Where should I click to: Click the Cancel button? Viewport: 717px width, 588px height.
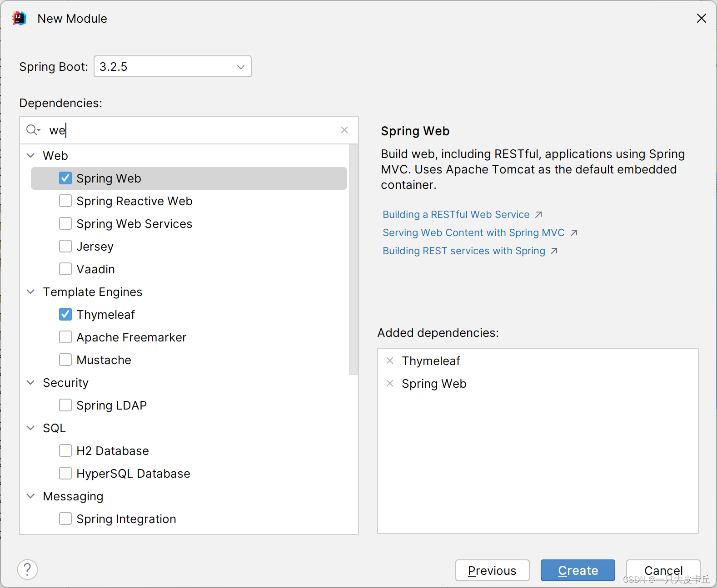click(x=663, y=570)
